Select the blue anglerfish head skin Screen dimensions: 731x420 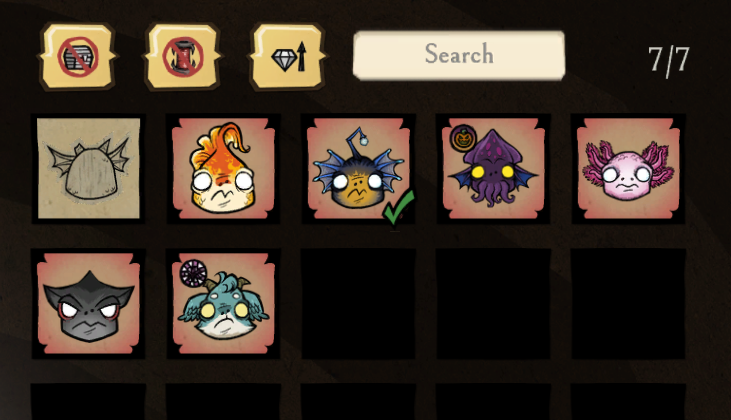coord(358,168)
